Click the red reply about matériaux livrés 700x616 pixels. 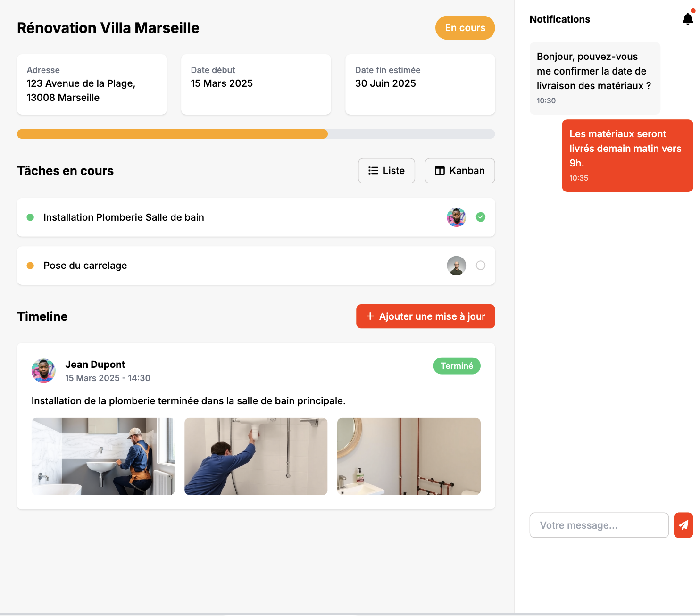pyautogui.click(x=627, y=156)
